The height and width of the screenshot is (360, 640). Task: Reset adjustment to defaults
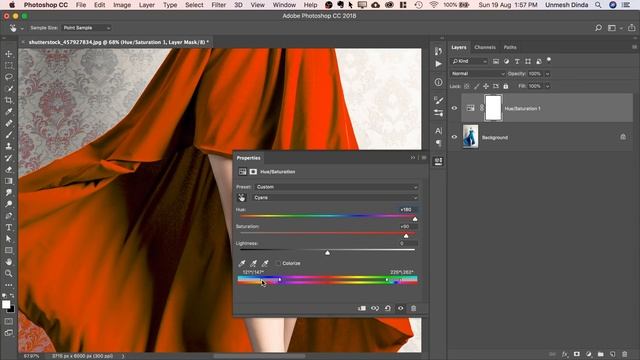click(388, 308)
